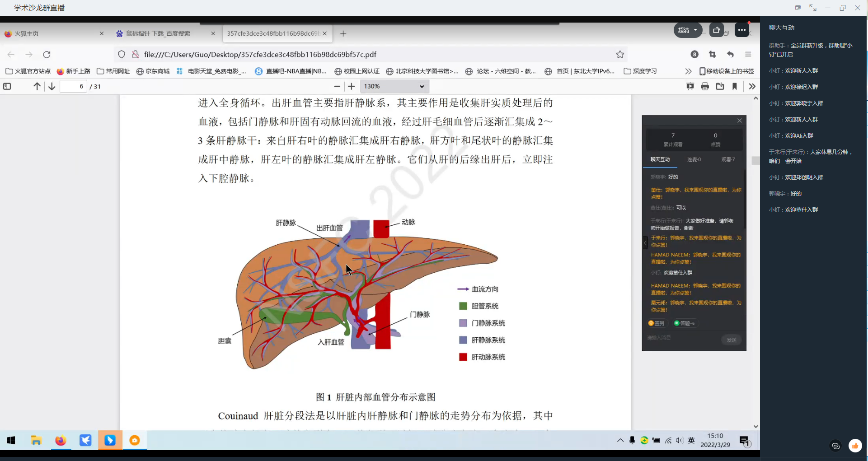The image size is (868, 461).
Task: Print the PDF document
Action: coord(705,86)
